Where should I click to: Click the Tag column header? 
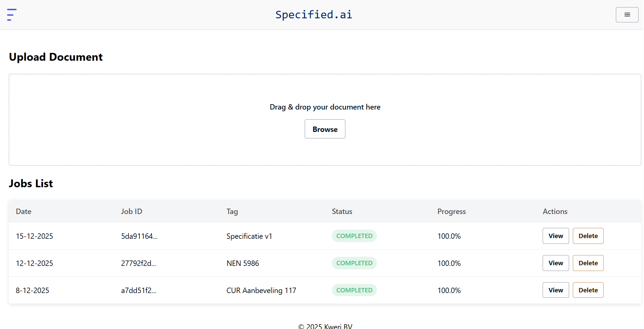(x=232, y=211)
